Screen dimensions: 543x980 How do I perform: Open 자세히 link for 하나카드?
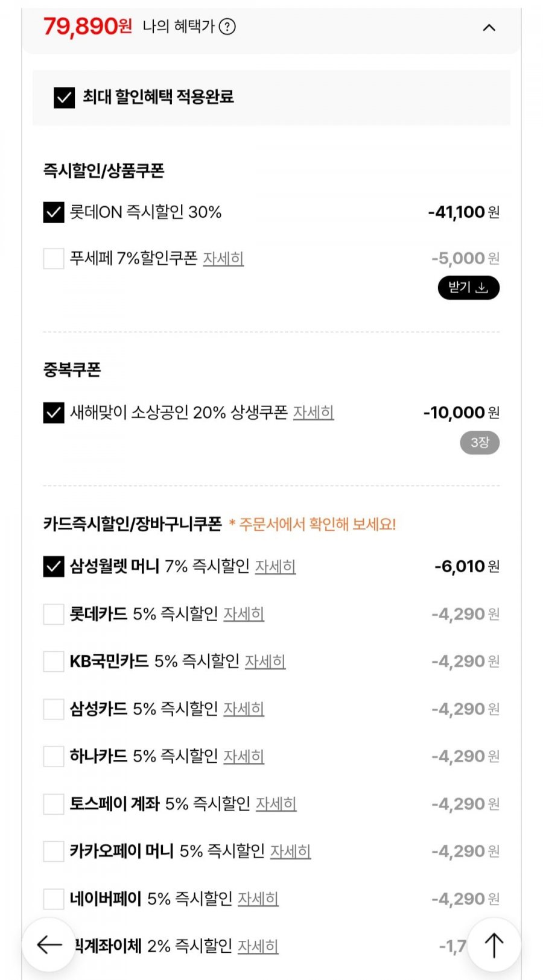244,756
